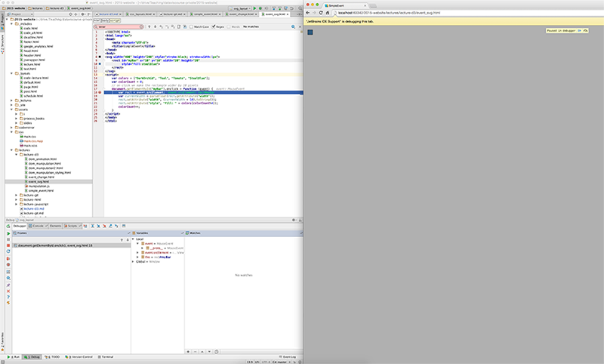Open Run tool window button

[13, 357]
